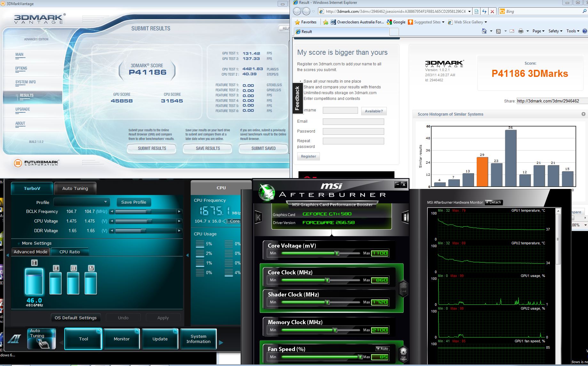Click the Register button on 3dmark page

(308, 156)
